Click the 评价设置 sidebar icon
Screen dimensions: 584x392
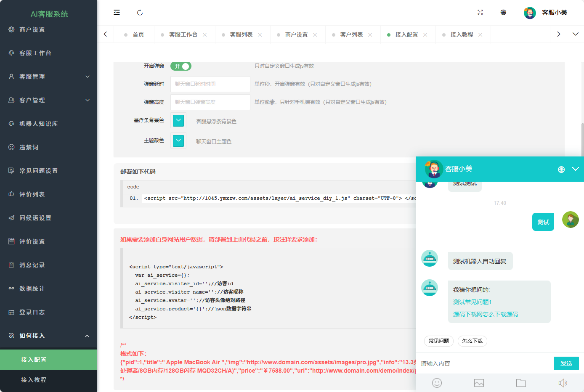point(11,241)
